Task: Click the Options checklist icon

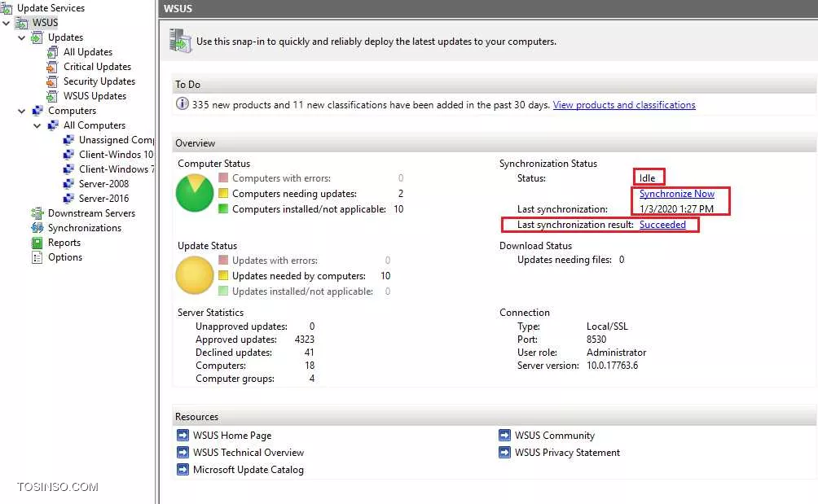Action: coord(37,257)
